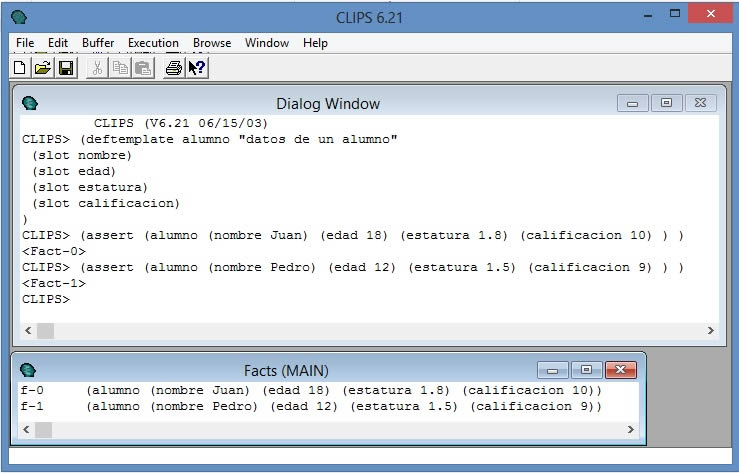Click the Dialog Window horizontal scroll thumb
Image resolution: width=739 pixels, height=473 pixels.
[46, 330]
